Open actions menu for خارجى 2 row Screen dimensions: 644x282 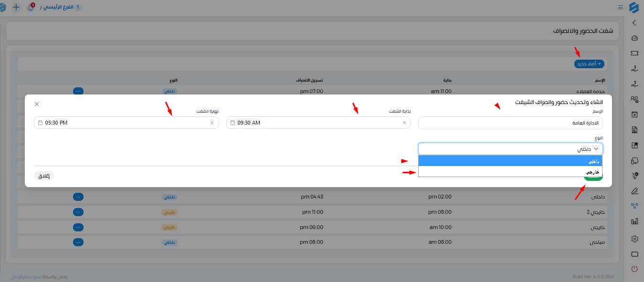click(x=78, y=212)
